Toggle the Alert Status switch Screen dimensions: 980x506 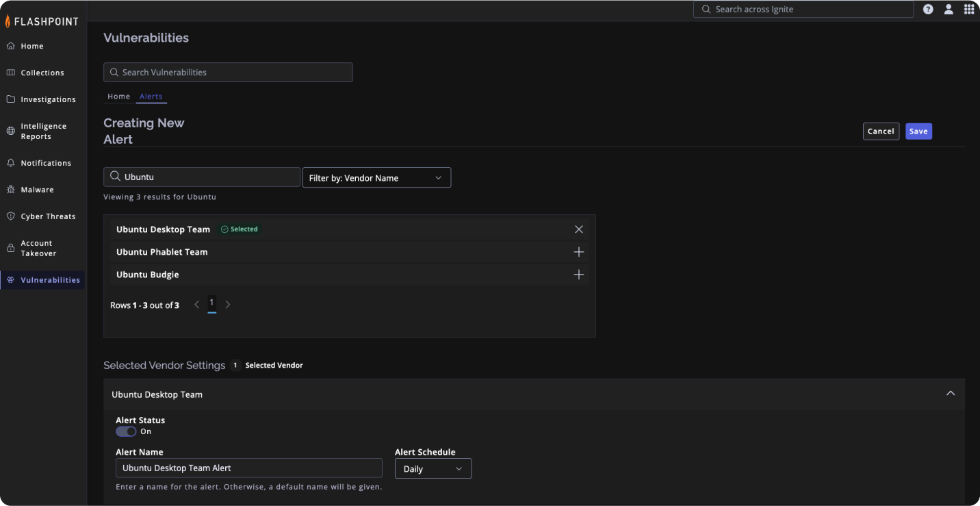pyautogui.click(x=126, y=431)
